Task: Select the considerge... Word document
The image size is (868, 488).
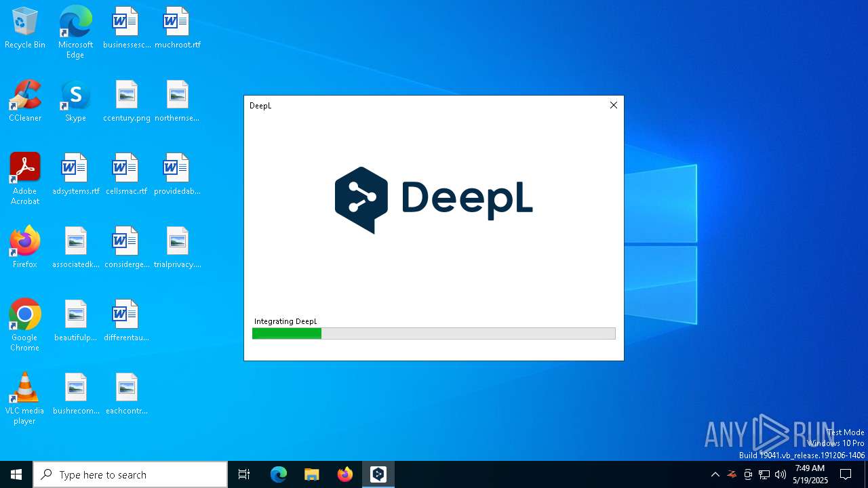Action: coord(127,248)
